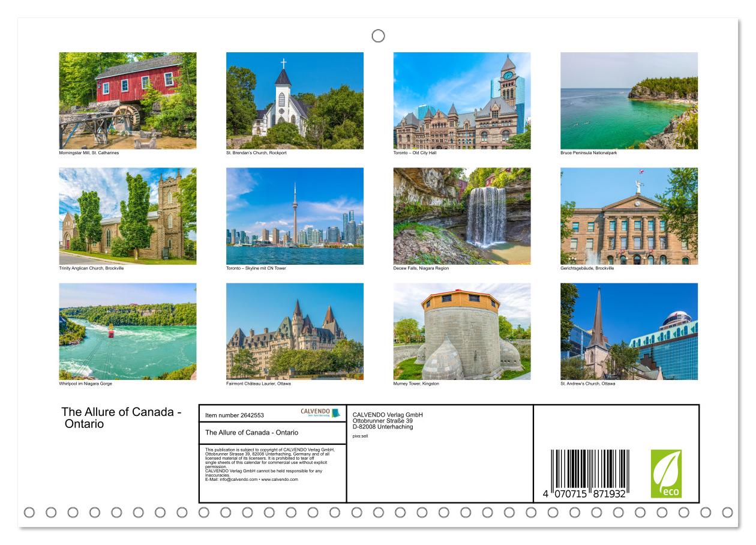
Task: Select the St. Andrew's Church photo
Action: pyautogui.click(x=629, y=331)
